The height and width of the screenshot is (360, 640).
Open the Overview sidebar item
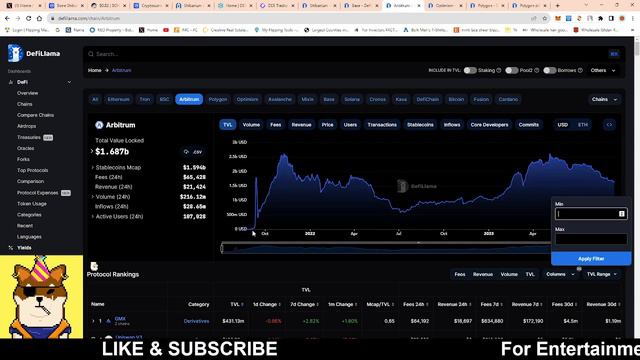pyautogui.click(x=27, y=93)
